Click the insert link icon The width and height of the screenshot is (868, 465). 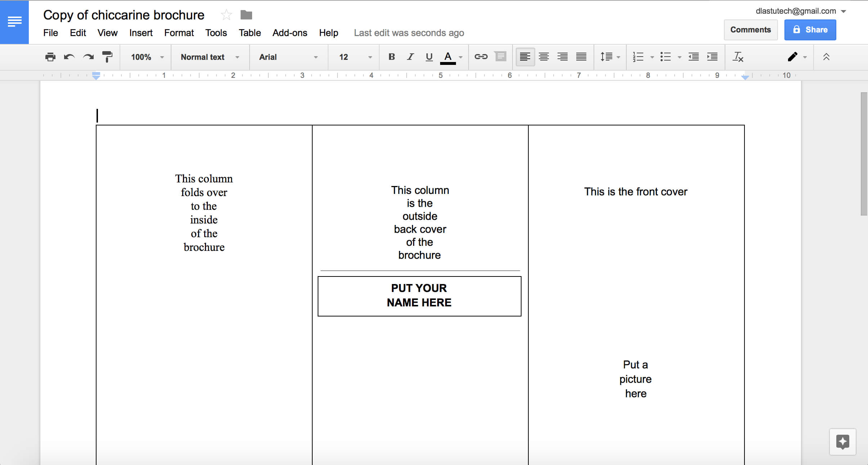click(x=480, y=57)
